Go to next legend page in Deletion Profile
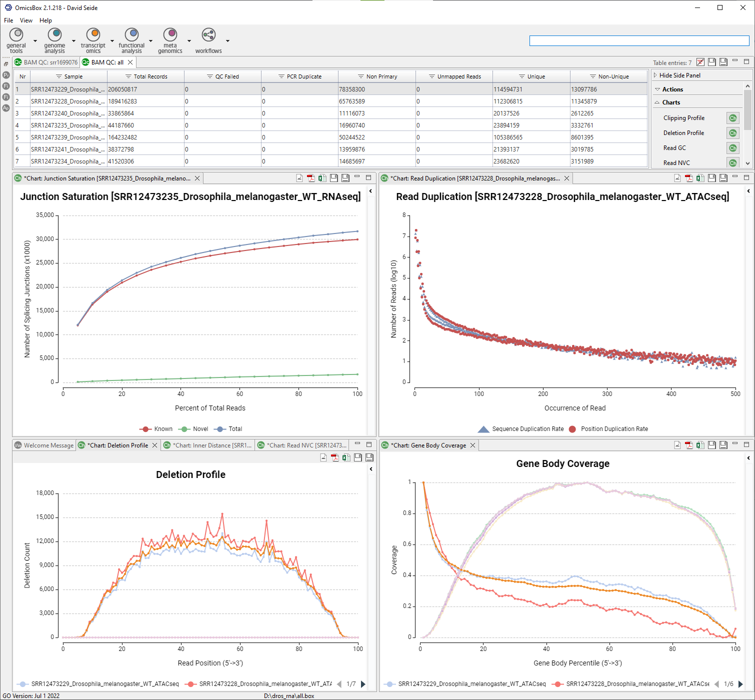 click(363, 684)
